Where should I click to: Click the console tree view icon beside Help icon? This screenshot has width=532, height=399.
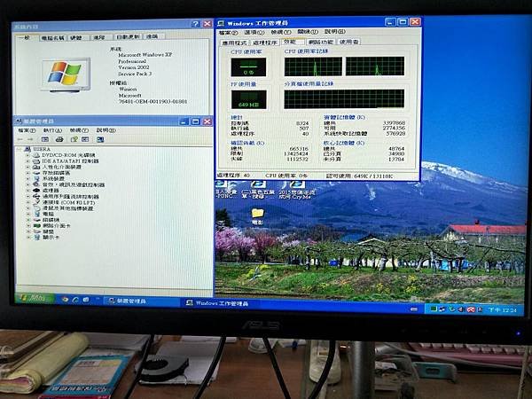coord(85,139)
